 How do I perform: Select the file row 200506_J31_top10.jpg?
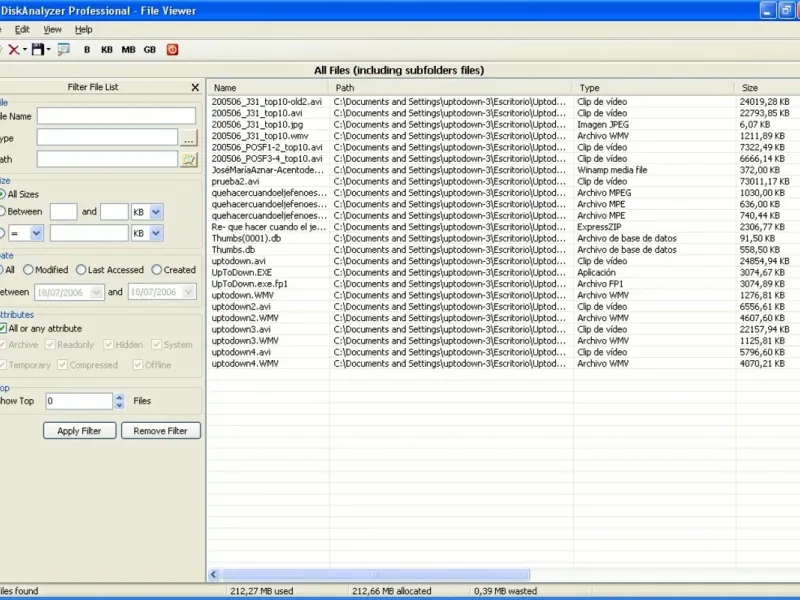coord(504,124)
